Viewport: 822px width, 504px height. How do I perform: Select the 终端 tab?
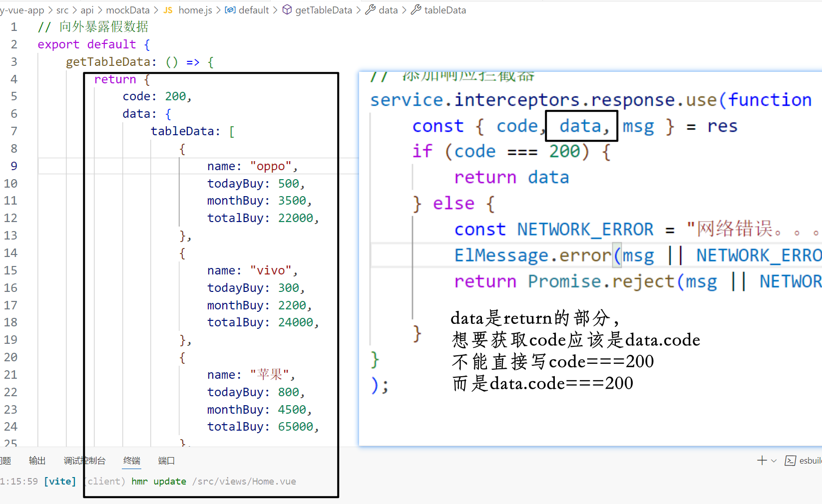coord(131,460)
